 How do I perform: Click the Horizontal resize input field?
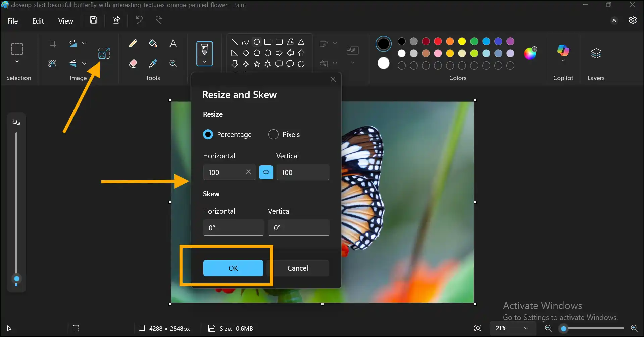point(230,172)
